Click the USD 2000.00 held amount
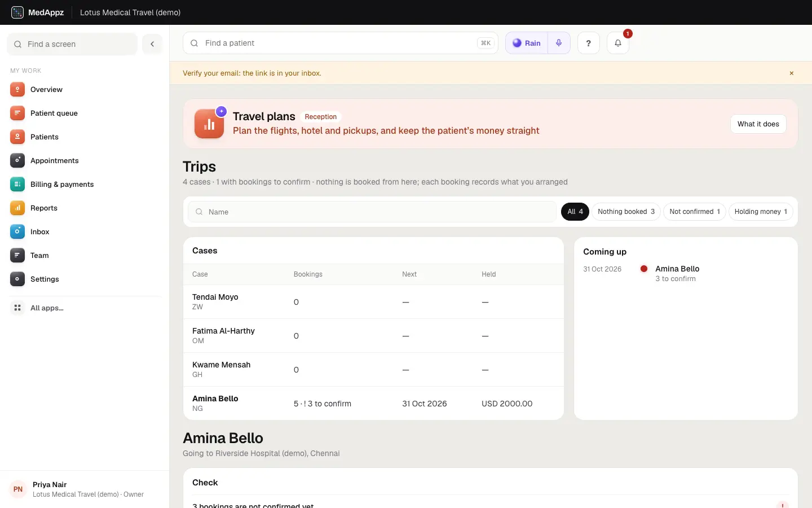This screenshot has height=508, width=812. pos(507,404)
